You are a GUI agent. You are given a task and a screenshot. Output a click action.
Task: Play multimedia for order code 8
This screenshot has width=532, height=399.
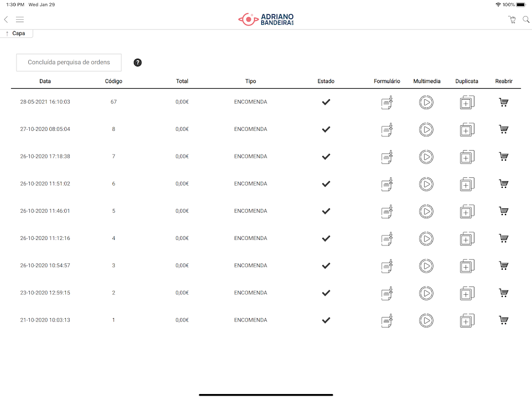pos(426,130)
